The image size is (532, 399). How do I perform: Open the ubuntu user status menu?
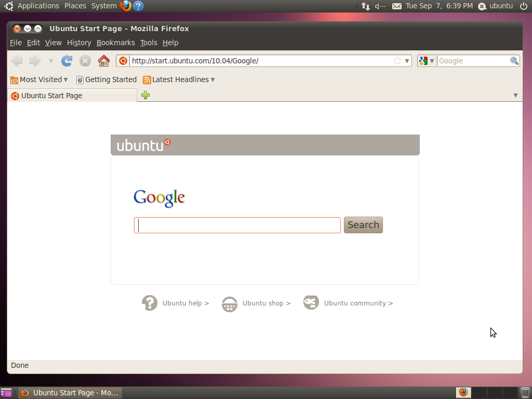click(496, 6)
